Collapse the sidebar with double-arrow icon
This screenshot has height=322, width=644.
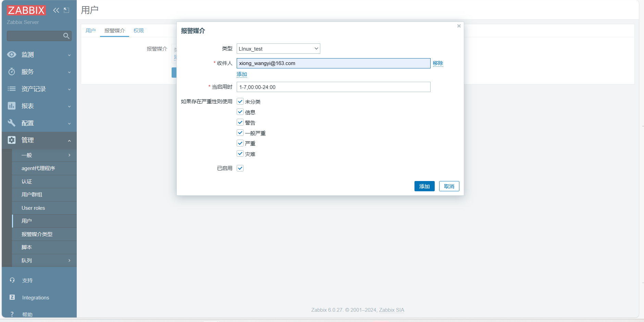[56, 10]
